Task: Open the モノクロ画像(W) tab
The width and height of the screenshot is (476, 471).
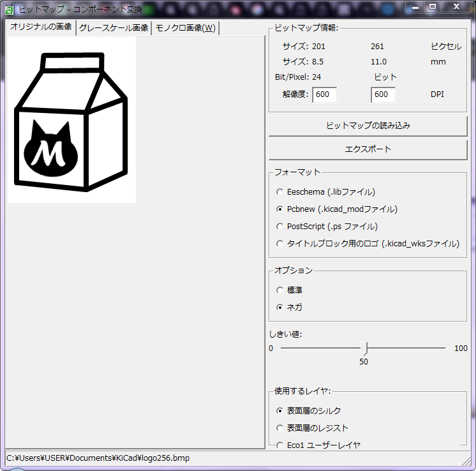Action: coord(186,28)
